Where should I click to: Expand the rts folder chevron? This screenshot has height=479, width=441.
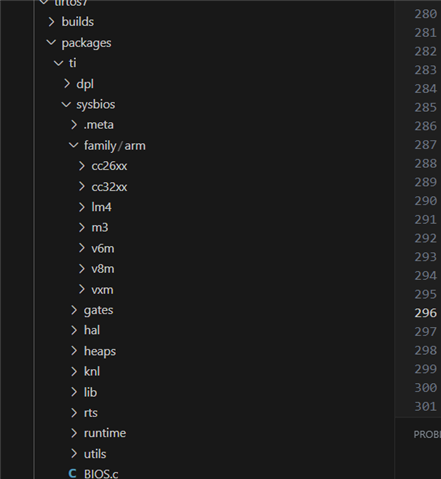point(74,413)
